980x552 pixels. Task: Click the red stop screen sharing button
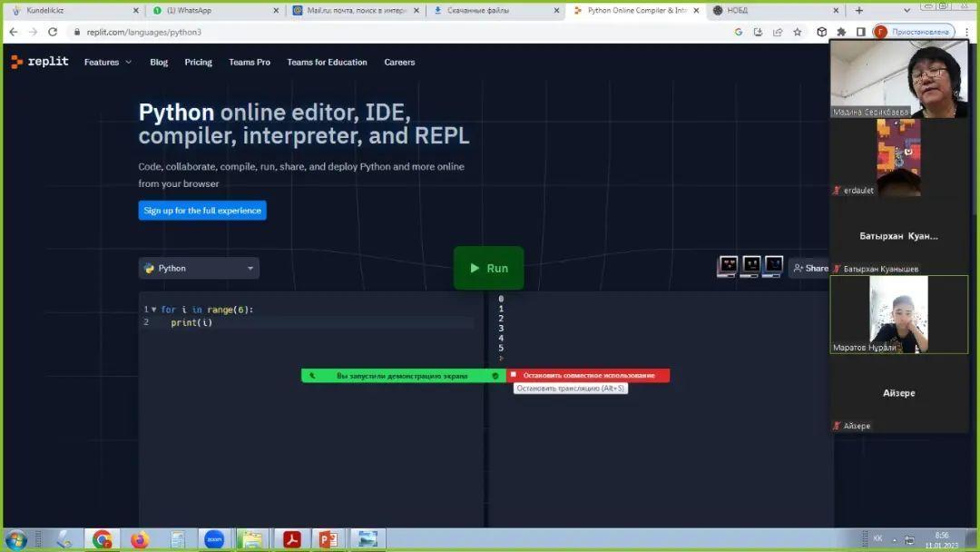pos(587,375)
